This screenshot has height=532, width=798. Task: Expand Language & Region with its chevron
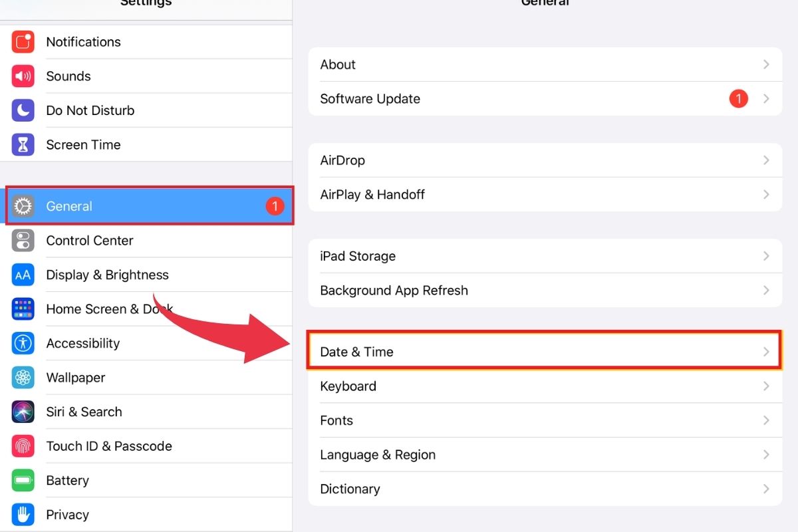(766, 454)
